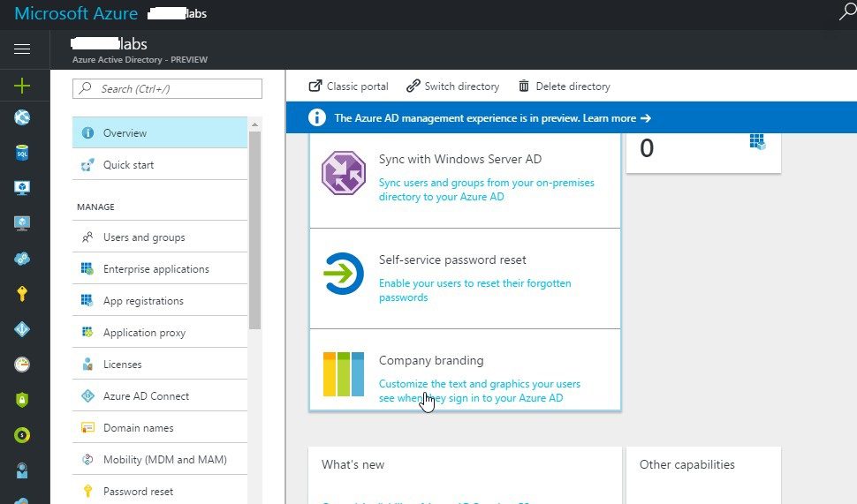The height and width of the screenshot is (504, 857).
Task: Click the yellow key icon in sidebar
Action: tap(22, 294)
